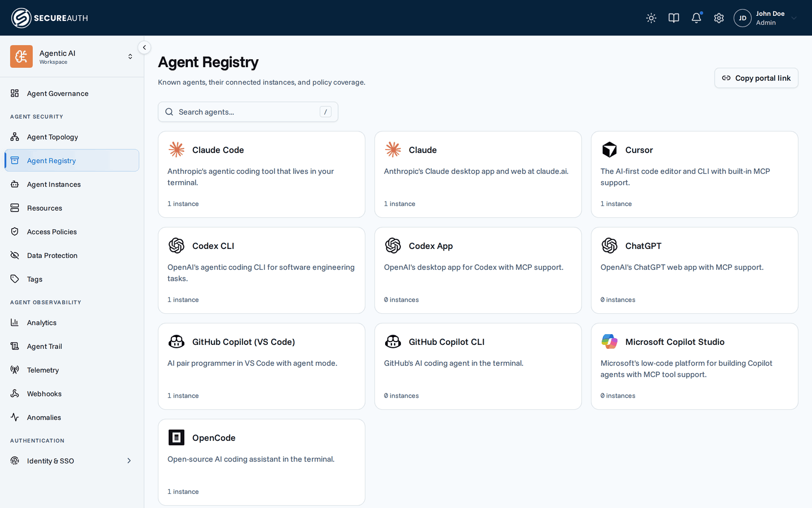The image size is (812, 508).
Task: Click Agent Topology icon in sidebar
Action: pyautogui.click(x=15, y=137)
